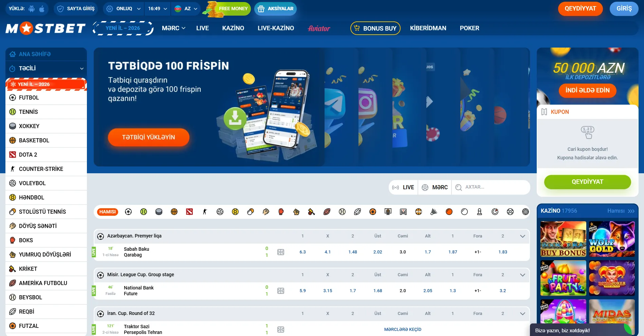Open Counter-Strike in the left sidebar
This screenshot has height=336, width=644.
(46, 169)
